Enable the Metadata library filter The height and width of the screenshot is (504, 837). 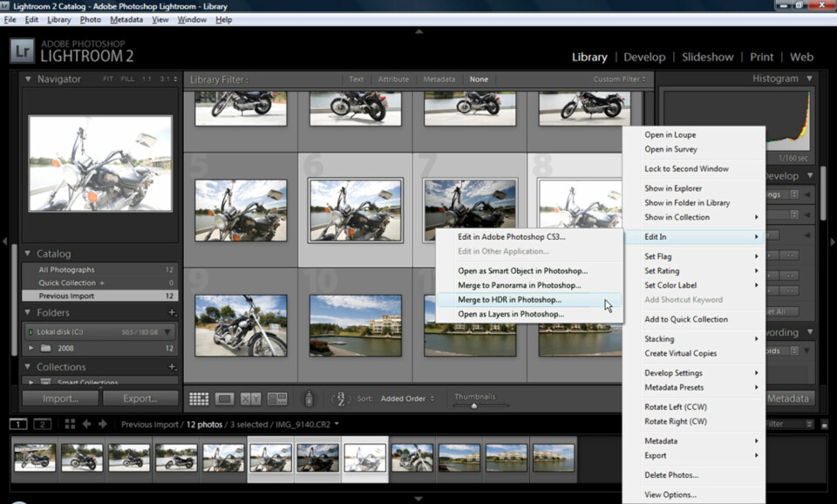(439, 79)
